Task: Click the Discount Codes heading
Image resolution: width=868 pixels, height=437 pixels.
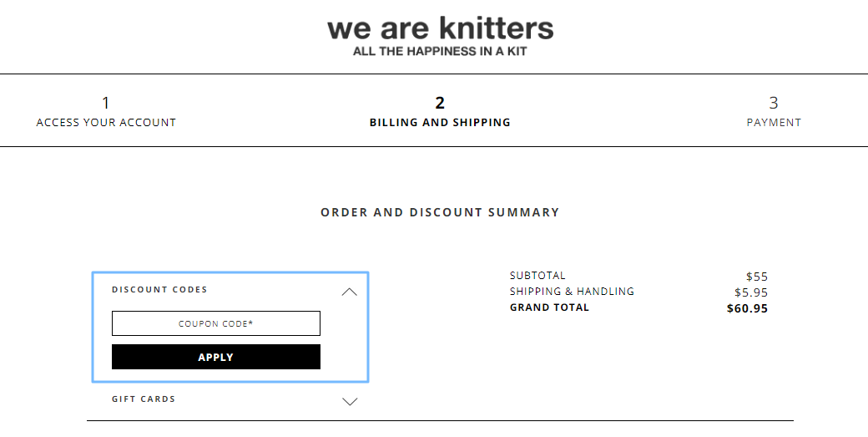Action: (159, 290)
